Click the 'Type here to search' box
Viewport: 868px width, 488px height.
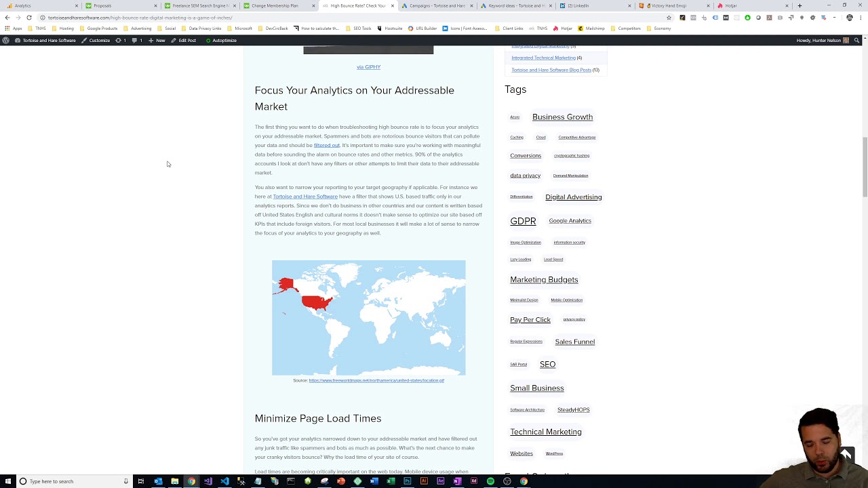[x=73, y=481]
